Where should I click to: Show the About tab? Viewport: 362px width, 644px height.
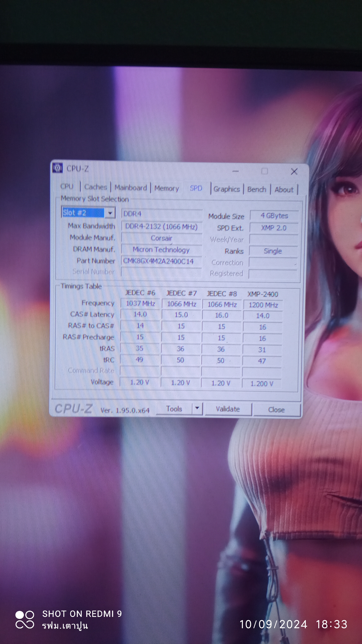pos(284,190)
